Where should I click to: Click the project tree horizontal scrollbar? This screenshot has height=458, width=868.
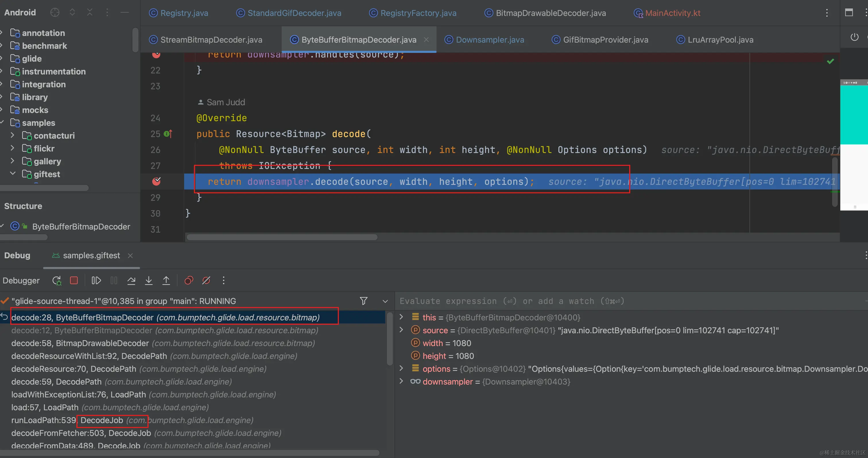(x=44, y=188)
